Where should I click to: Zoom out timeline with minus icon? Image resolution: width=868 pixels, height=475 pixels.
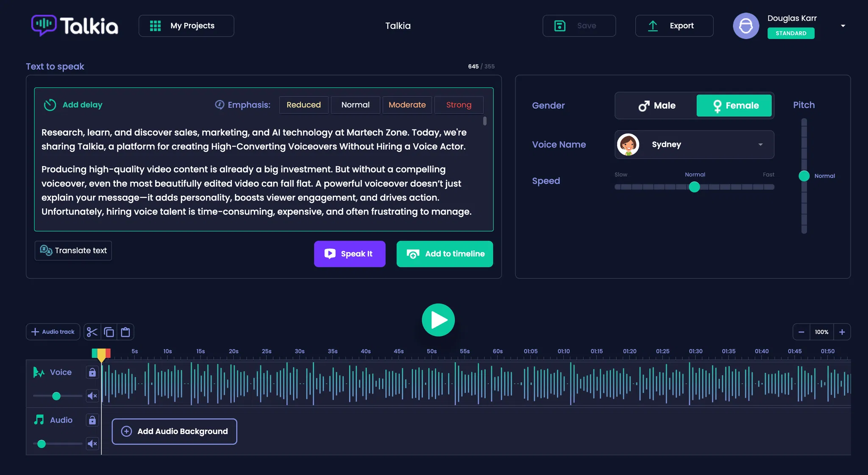pos(801,332)
